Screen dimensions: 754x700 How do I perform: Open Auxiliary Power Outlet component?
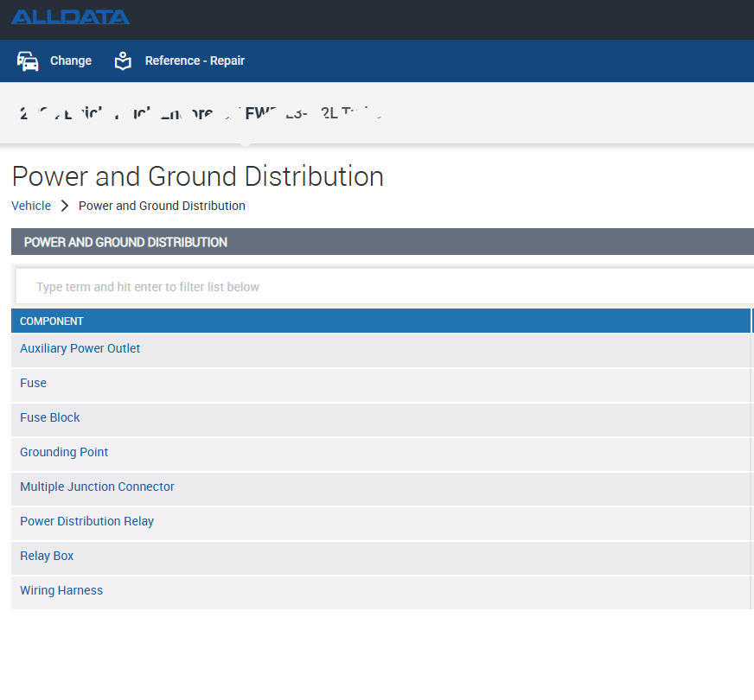(x=80, y=349)
